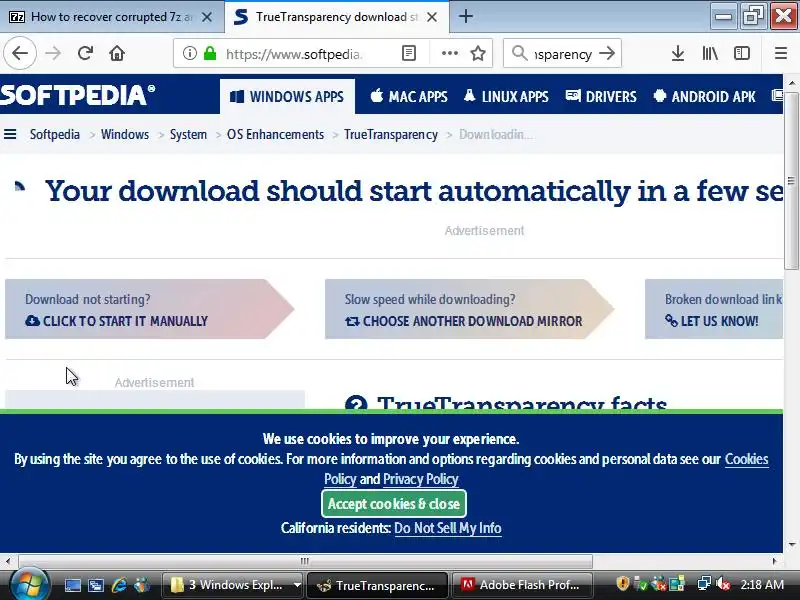800x600 pixels.
Task: Click the forward navigation arrow
Action: tap(53, 53)
